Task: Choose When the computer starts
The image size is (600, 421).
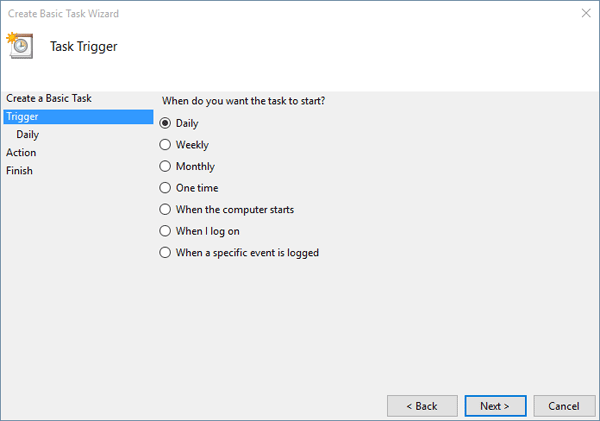Action: point(166,210)
